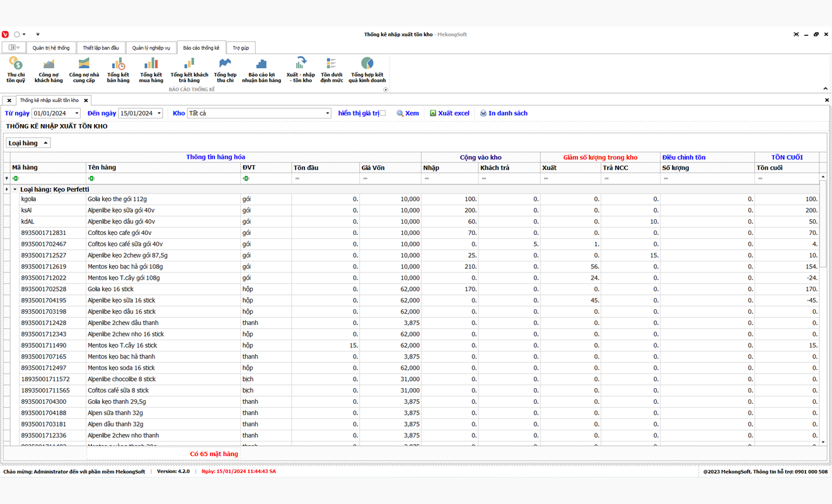Click the Xem button
Image resolution: width=832 pixels, height=504 pixels.
coord(408,113)
